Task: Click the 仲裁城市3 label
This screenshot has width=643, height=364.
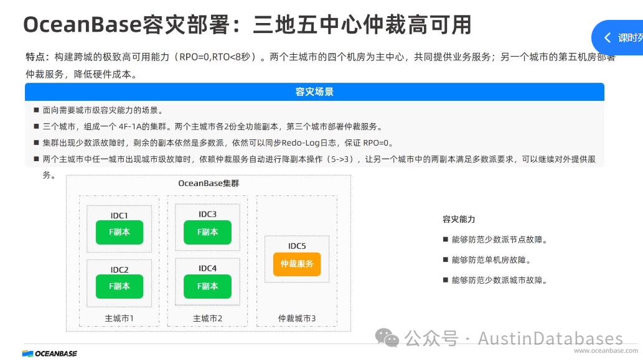Action: 297,319
